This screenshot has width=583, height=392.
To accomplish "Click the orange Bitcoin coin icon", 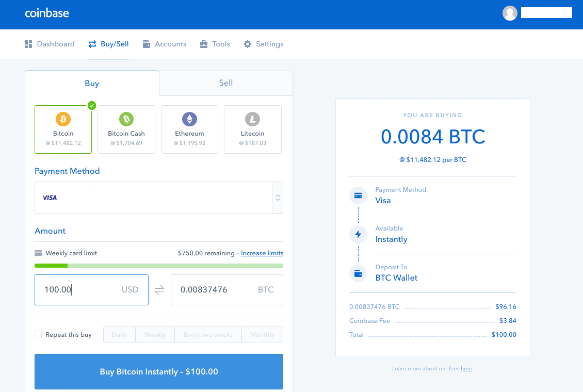I will pyautogui.click(x=63, y=119).
